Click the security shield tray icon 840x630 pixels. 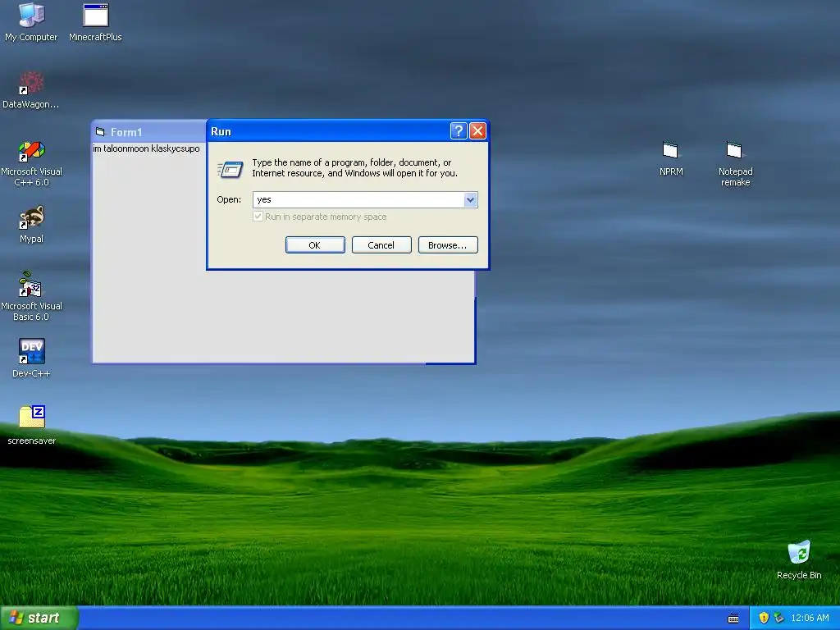click(764, 618)
